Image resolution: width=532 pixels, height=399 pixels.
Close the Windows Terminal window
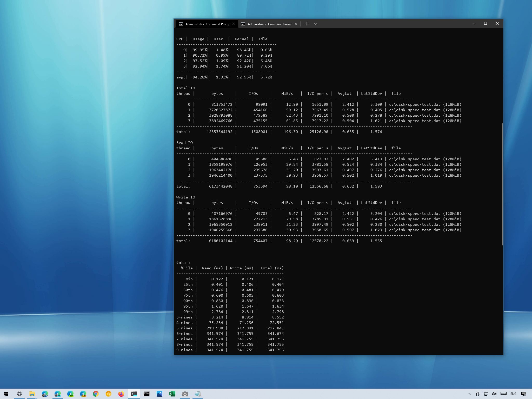[497, 23]
